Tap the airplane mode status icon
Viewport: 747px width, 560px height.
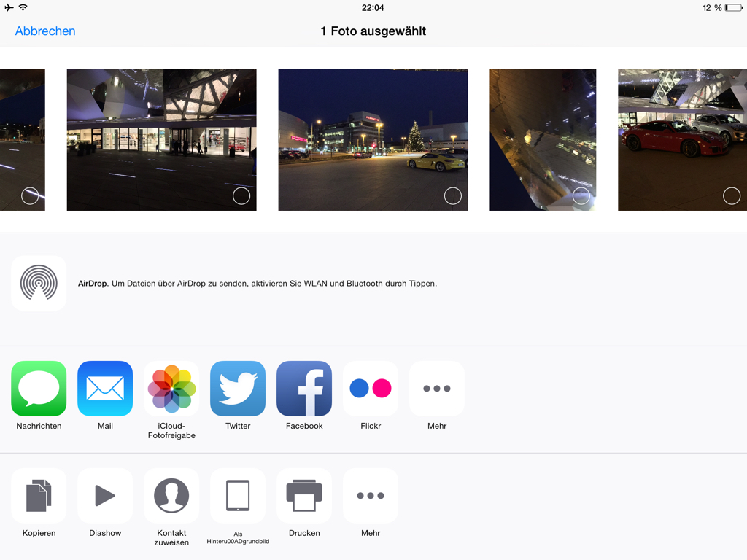tap(9, 7)
